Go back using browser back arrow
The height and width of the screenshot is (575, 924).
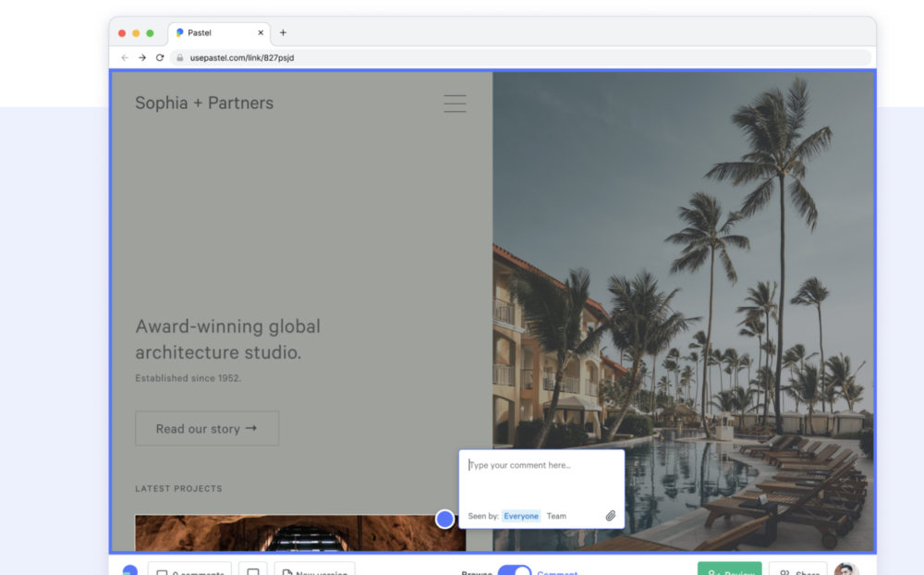click(125, 57)
